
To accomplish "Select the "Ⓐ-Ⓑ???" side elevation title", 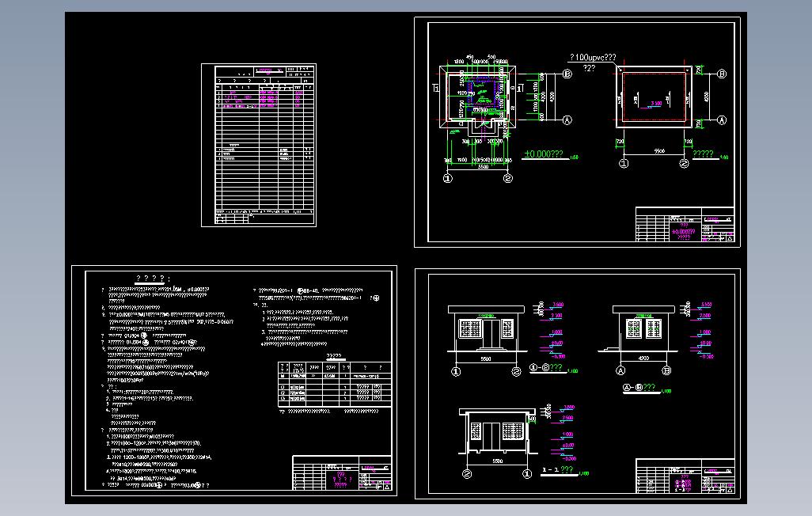I will point(639,387).
